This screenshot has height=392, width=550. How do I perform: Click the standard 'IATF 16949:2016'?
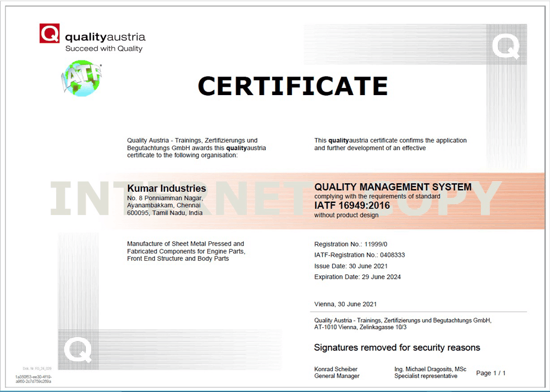pyautogui.click(x=352, y=206)
